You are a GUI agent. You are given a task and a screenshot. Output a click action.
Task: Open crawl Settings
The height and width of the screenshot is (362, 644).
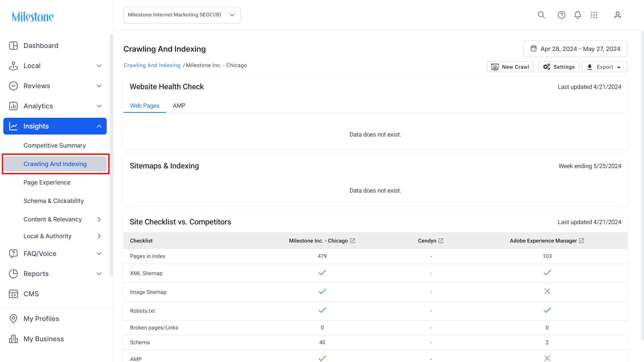tap(559, 67)
